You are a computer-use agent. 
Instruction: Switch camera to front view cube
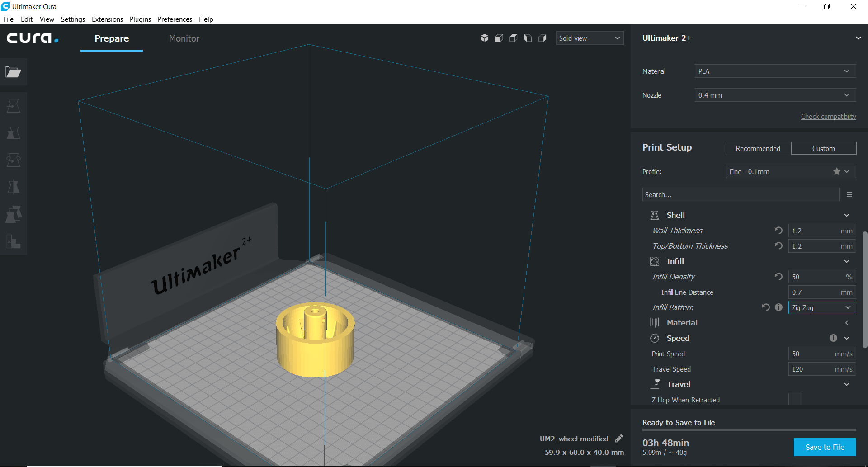coord(499,38)
